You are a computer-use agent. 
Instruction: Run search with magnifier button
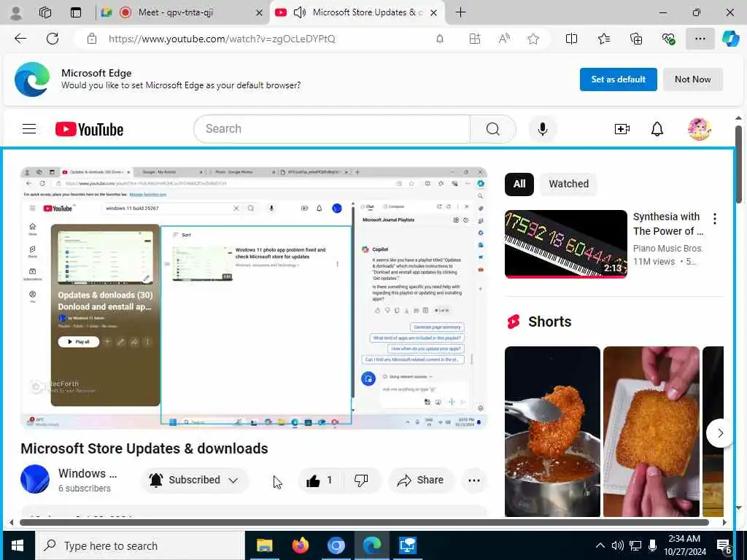coord(492,129)
